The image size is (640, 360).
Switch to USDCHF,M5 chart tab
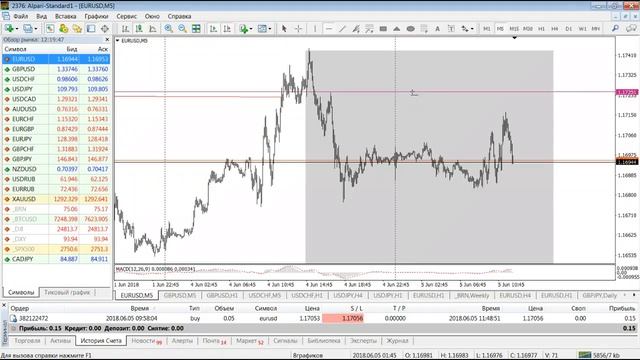pos(264,295)
